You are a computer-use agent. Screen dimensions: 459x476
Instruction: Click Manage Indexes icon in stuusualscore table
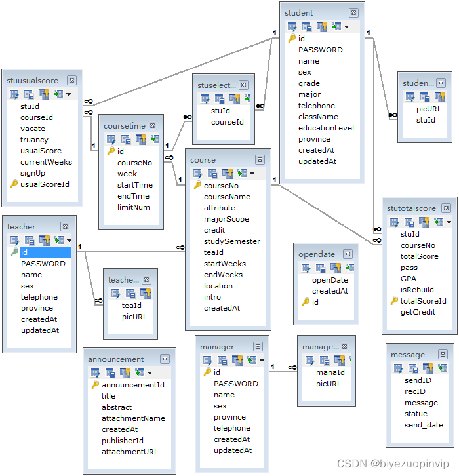(29, 94)
